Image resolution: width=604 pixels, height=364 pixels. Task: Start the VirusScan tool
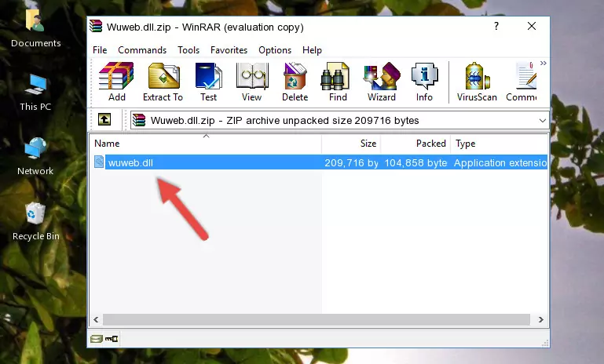pos(477,82)
